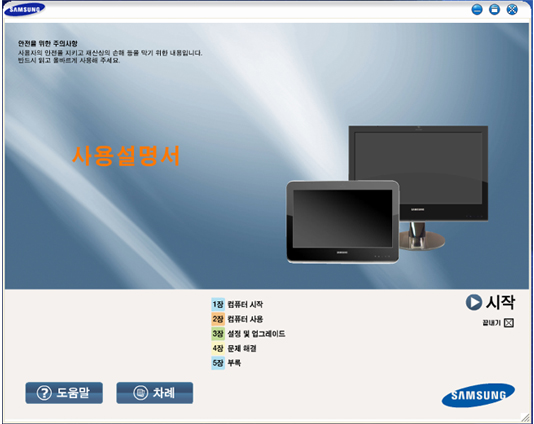The width and height of the screenshot is (534, 424).
Task: Select the yellow 4장 chapter badge
Action: click(218, 348)
